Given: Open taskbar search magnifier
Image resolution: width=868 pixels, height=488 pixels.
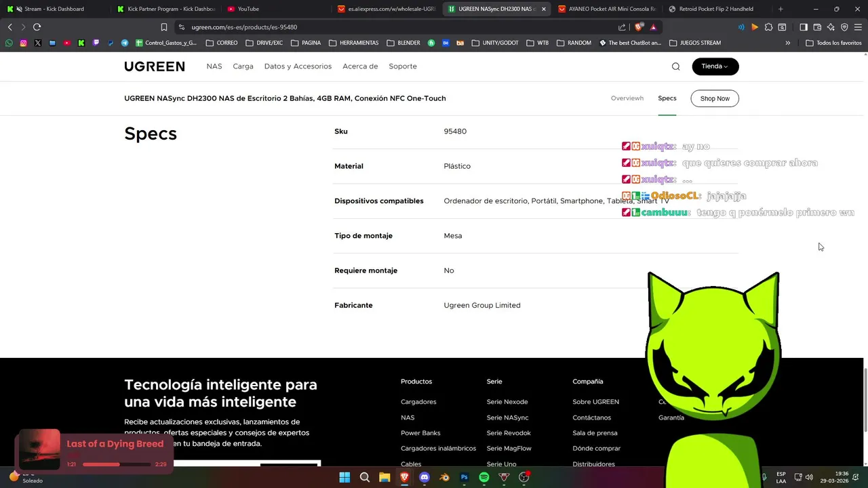Looking at the screenshot, I should pyautogui.click(x=364, y=477).
